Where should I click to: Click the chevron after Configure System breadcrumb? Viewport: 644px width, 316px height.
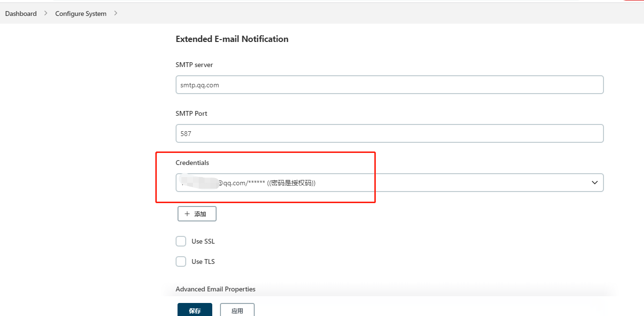(x=116, y=14)
